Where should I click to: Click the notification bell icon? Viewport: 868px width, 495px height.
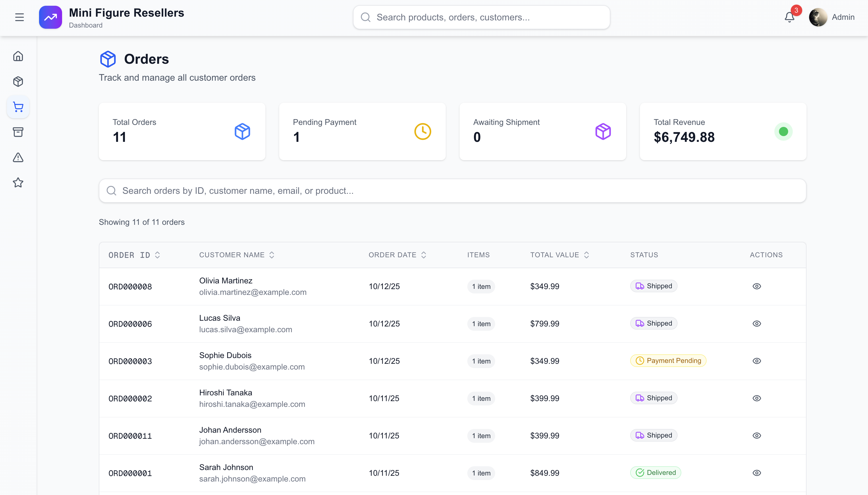point(789,17)
